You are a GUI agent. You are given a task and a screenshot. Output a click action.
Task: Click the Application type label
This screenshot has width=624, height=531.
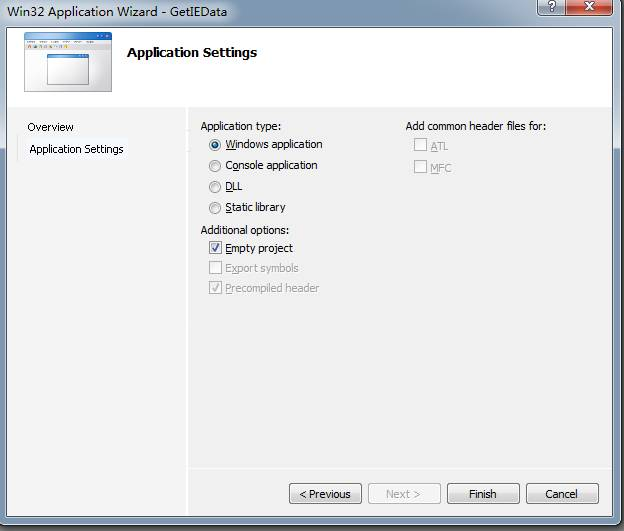(x=241, y=126)
